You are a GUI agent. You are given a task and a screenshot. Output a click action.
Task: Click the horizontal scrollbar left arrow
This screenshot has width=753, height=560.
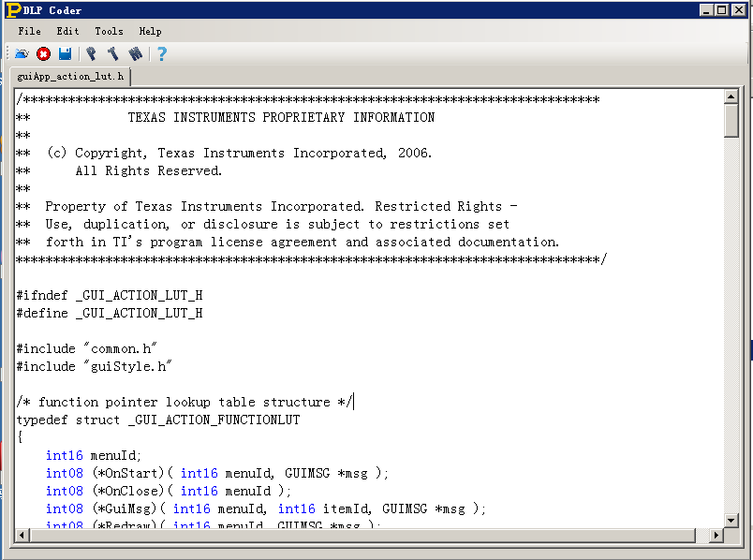click(22, 535)
